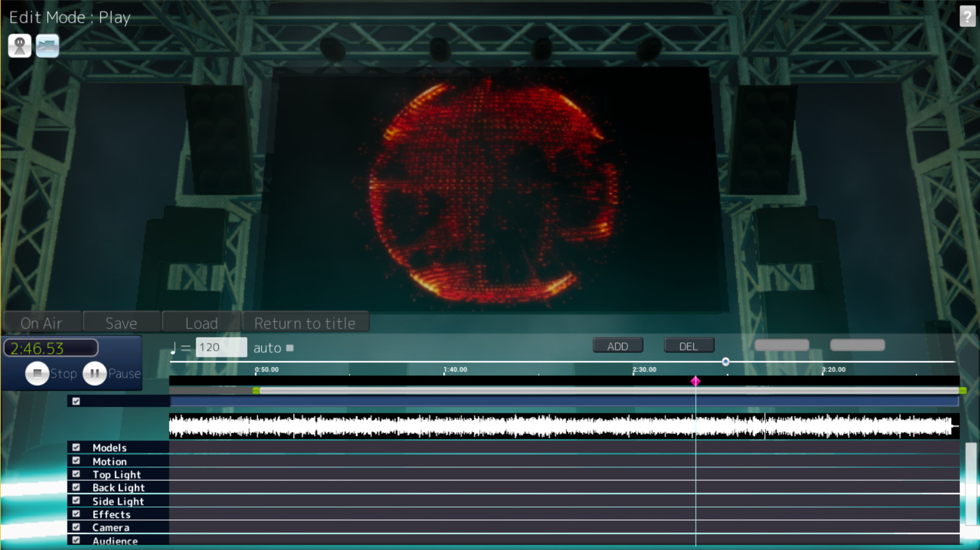Screen dimensions: 980x550
Task: Click the pink diamond playhead marker
Action: 695,381
